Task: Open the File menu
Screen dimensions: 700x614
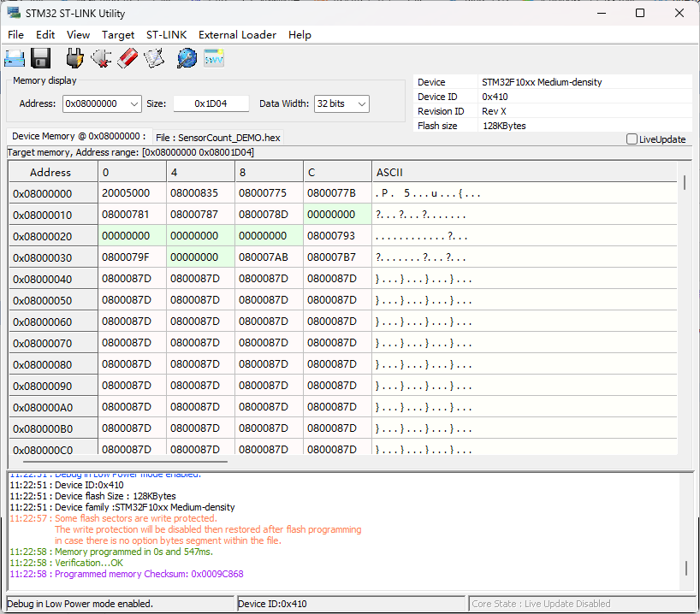Action: pos(15,35)
